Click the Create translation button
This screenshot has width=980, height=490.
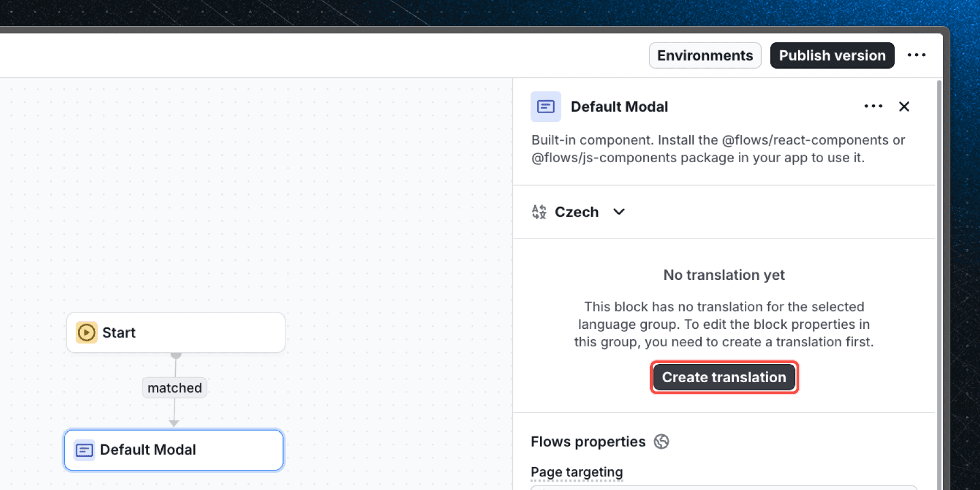724,377
